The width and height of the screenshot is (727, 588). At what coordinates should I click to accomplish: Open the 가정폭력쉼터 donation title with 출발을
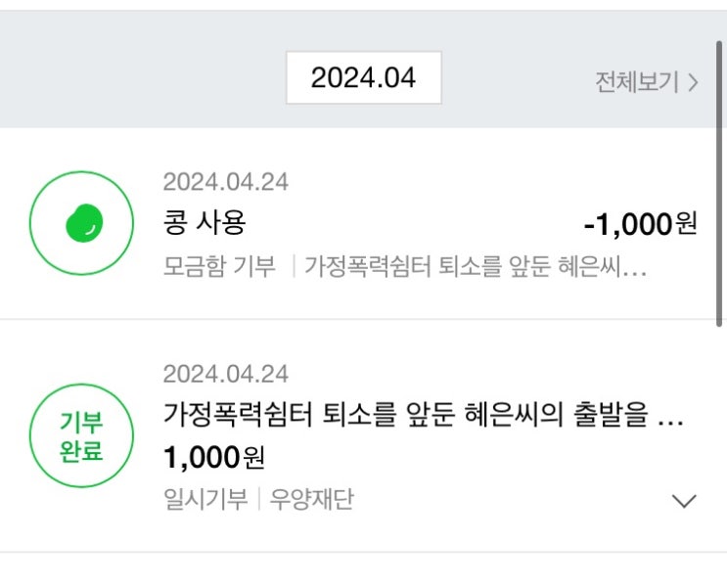tap(423, 416)
